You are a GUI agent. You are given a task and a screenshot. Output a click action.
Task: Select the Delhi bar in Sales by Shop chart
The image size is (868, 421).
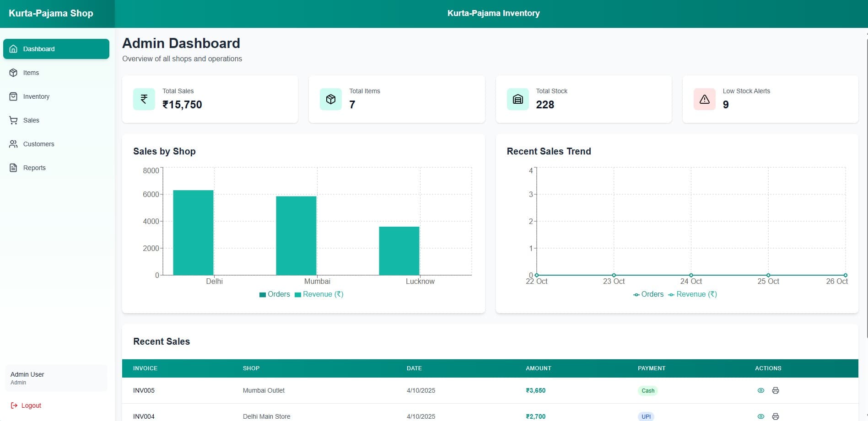(193, 232)
